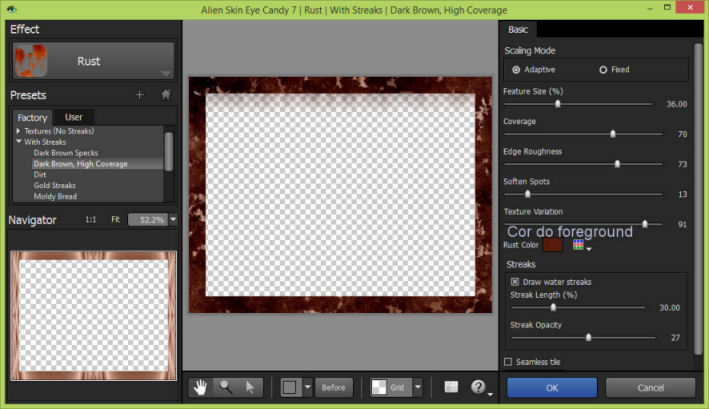Click the Before preview button
Viewport: 709px width, 409px height.
[x=334, y=387]
